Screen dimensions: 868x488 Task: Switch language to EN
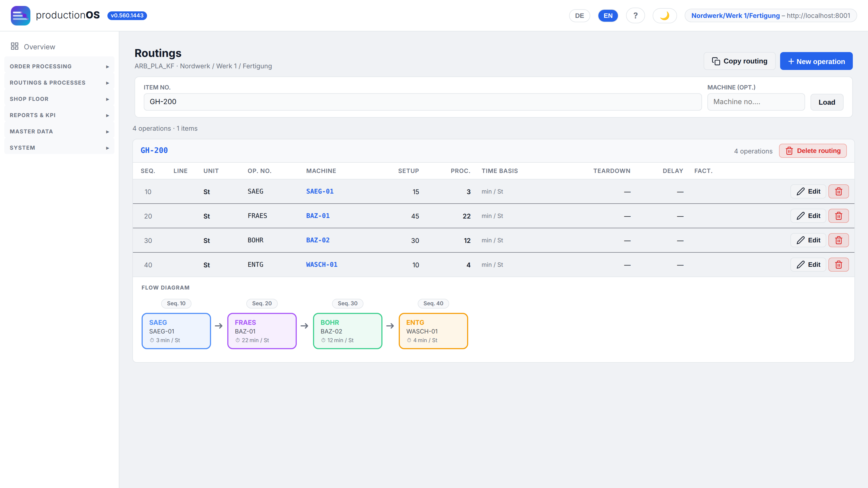point(608,15)
